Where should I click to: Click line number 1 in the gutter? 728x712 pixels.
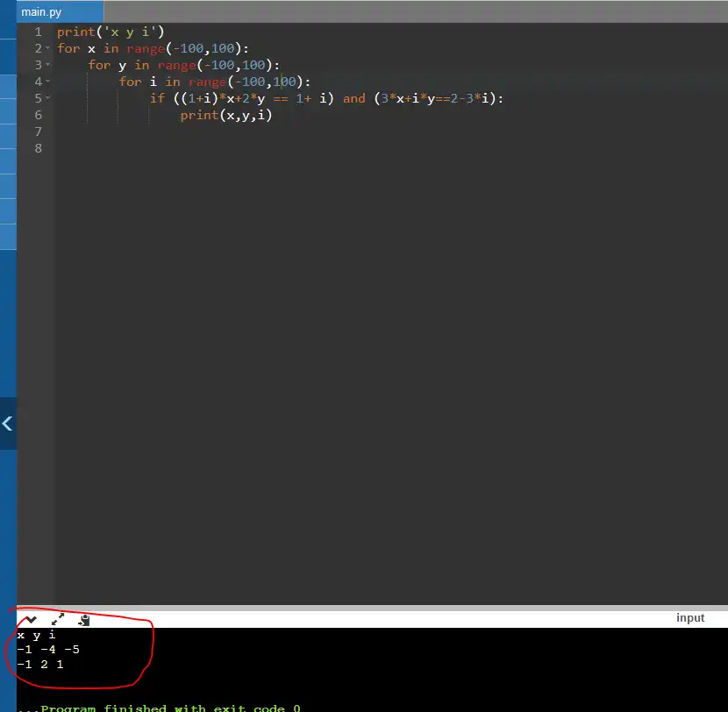pos(38,32)
